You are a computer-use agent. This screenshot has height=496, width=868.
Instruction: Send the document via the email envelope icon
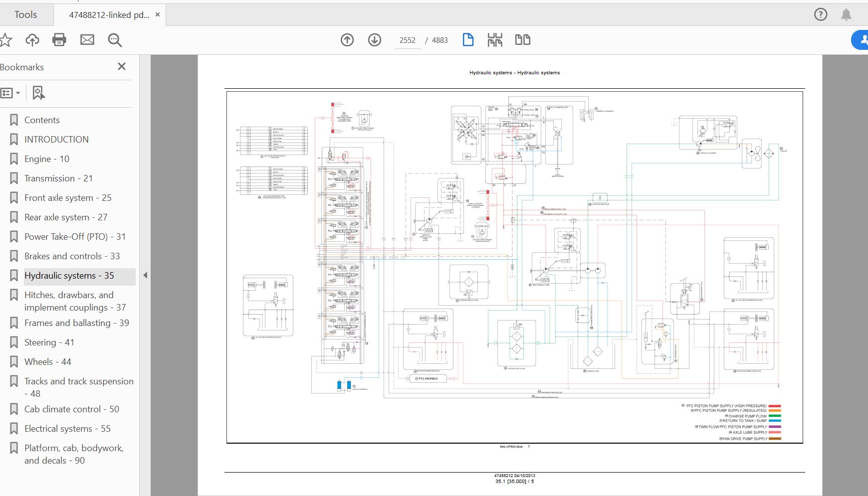click(87, 40)
